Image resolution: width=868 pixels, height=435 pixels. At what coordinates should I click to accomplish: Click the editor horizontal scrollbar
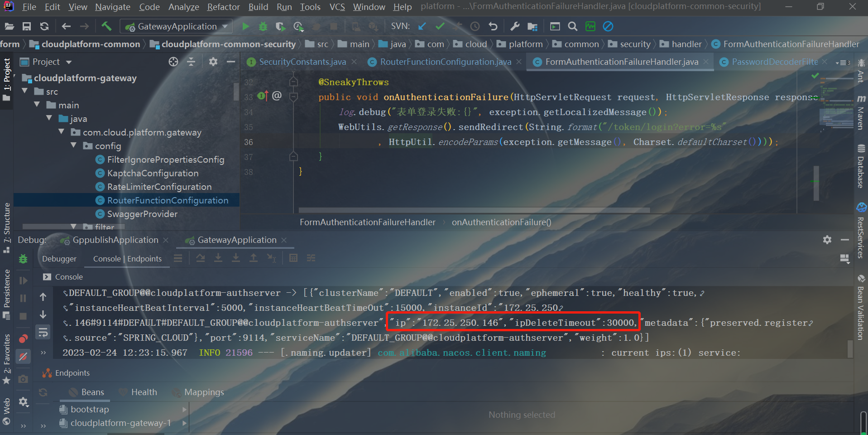tap(474, 210)
